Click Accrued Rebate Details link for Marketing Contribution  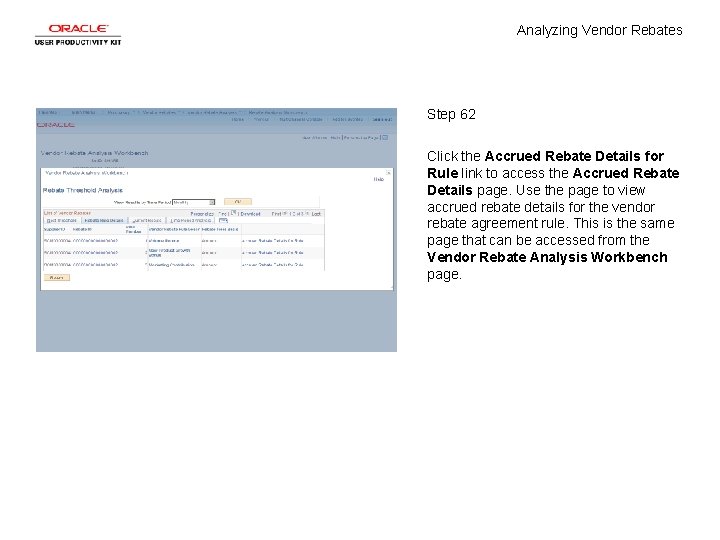[x=272, y=265]
